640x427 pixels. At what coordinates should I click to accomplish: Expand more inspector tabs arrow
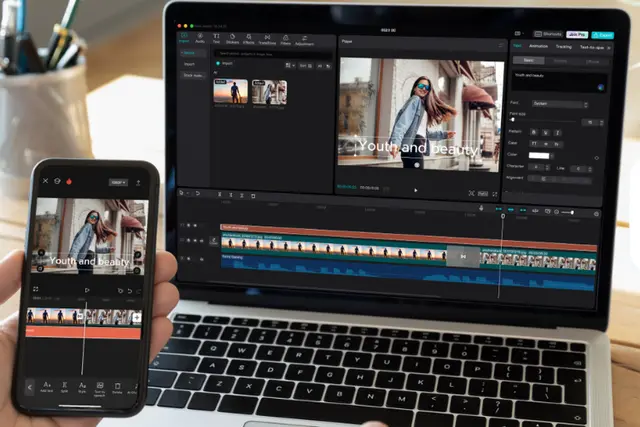609,48
